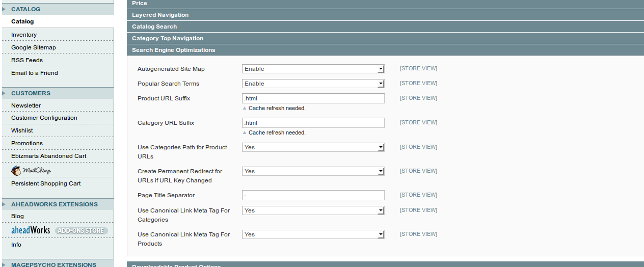Click the aheadWorks Add-ons Store logo
Image resolution: width=644 pixels, height=267 pixels.
(x=59, y=230)
